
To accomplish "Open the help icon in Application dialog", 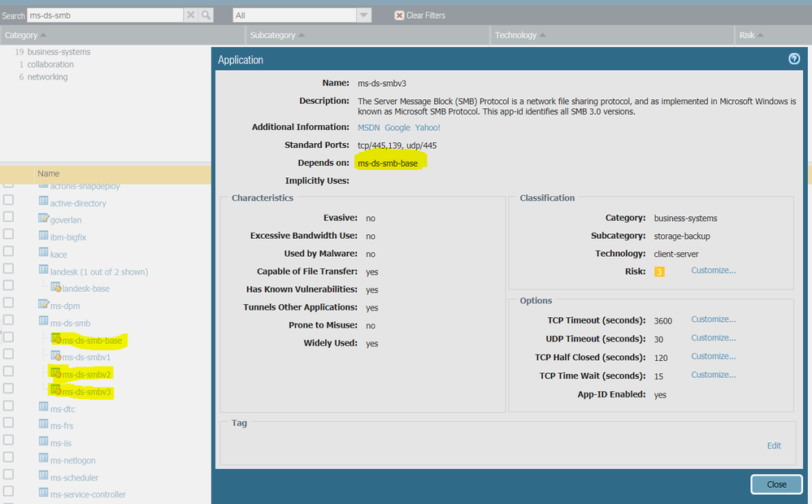I will click(794, 59).
